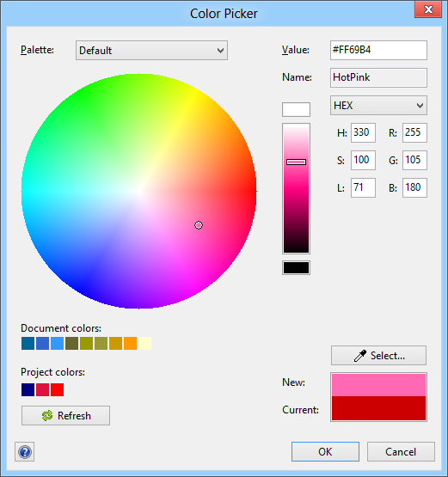Click the New pink color preview
The width and height of the screenshot is (448, 477).
point(378,385)
